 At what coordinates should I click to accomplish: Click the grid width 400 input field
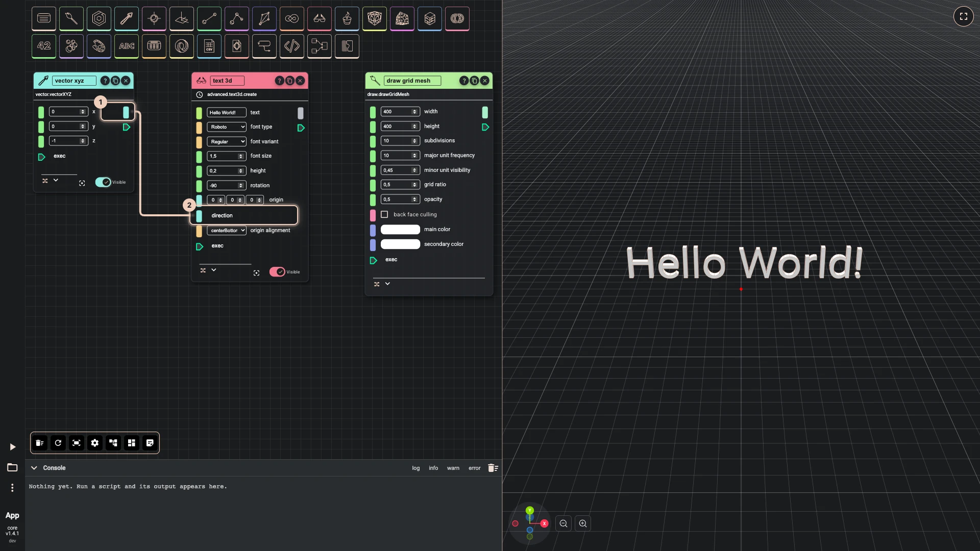coord(400,112)
